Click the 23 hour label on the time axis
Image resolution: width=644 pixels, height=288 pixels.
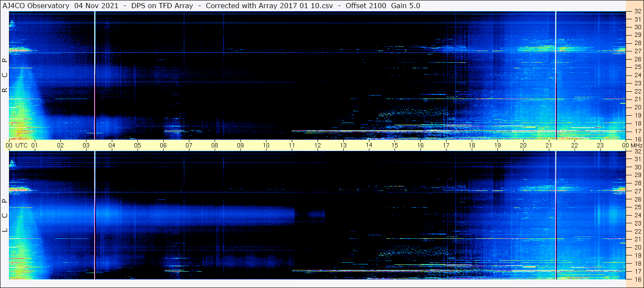(x=600, y=145)
